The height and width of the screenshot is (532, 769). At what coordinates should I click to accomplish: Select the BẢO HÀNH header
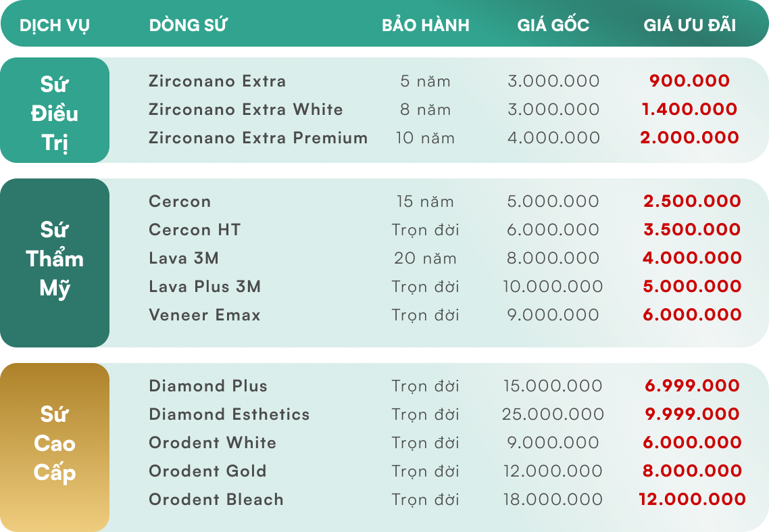tap(425, 25)
